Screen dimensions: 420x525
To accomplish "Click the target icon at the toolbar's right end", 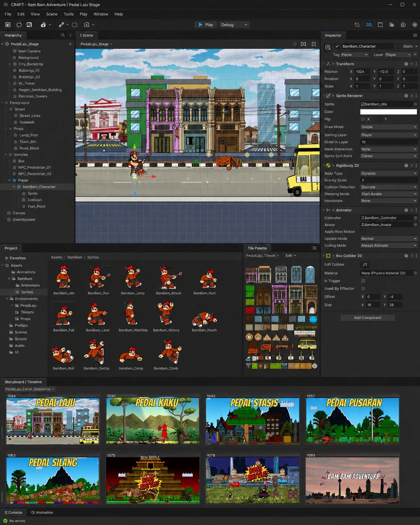I will [x=415, y=25].
